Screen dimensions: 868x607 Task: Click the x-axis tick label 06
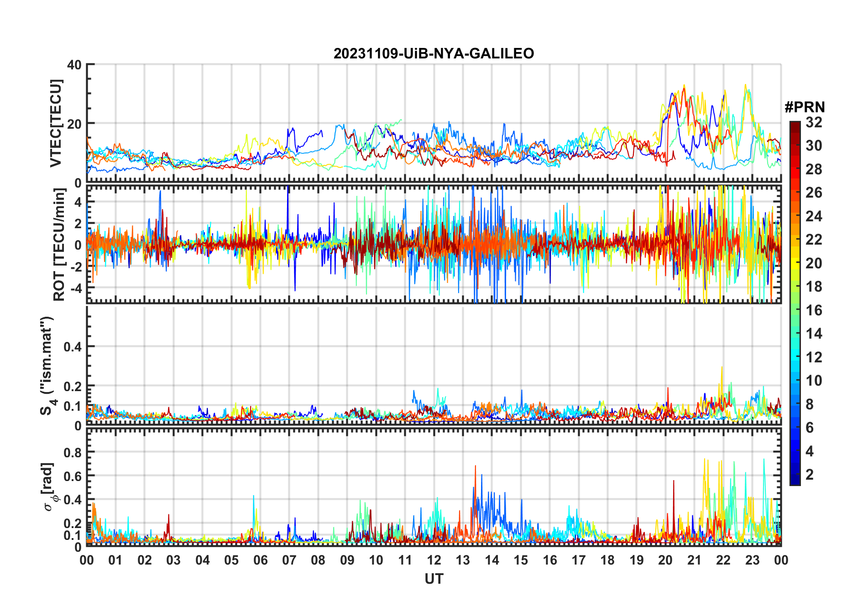(261, 560)
